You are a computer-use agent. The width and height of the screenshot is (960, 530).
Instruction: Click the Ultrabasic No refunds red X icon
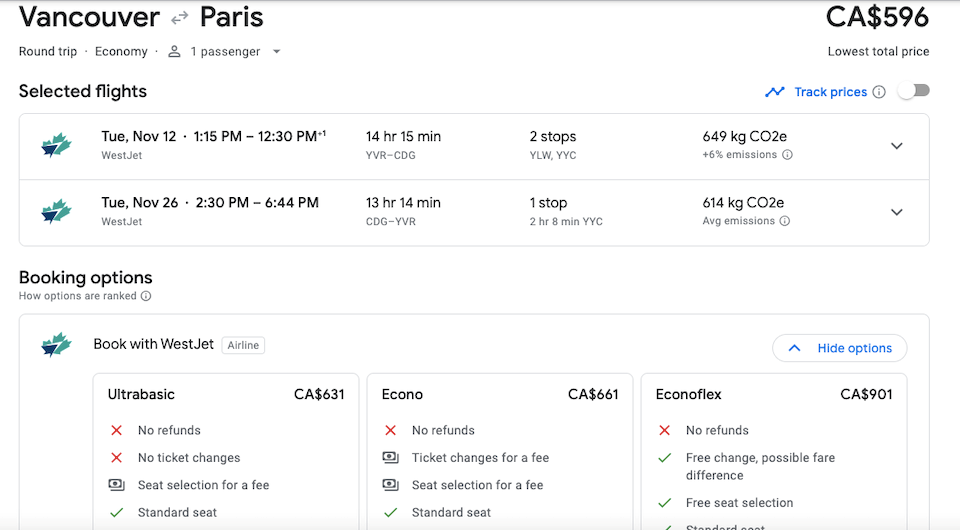pos(116,430)
